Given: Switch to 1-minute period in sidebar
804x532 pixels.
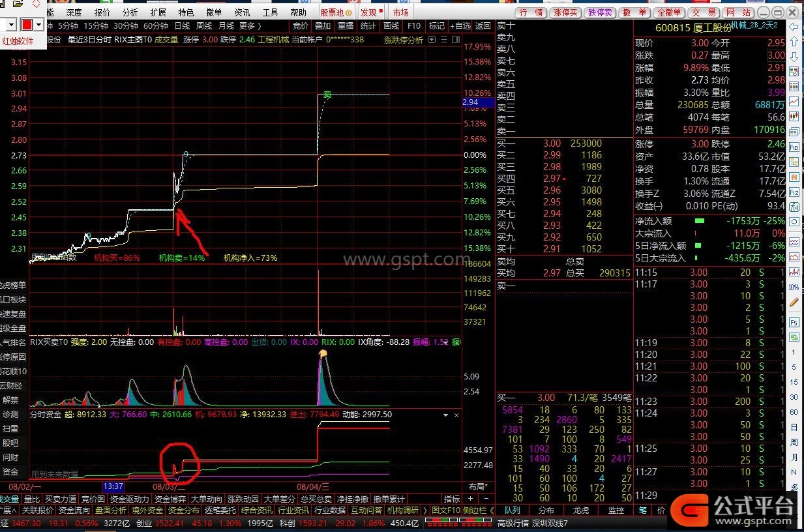Looking at the screenshot, I should pyautogui.click(x=794, y=353).
